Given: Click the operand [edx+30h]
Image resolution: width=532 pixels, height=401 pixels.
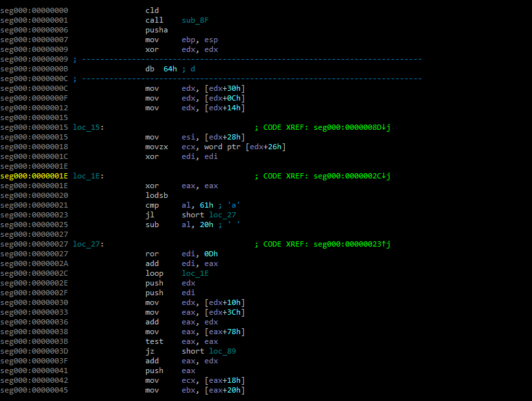Looking at the screenshot, I should coord(224,88).
